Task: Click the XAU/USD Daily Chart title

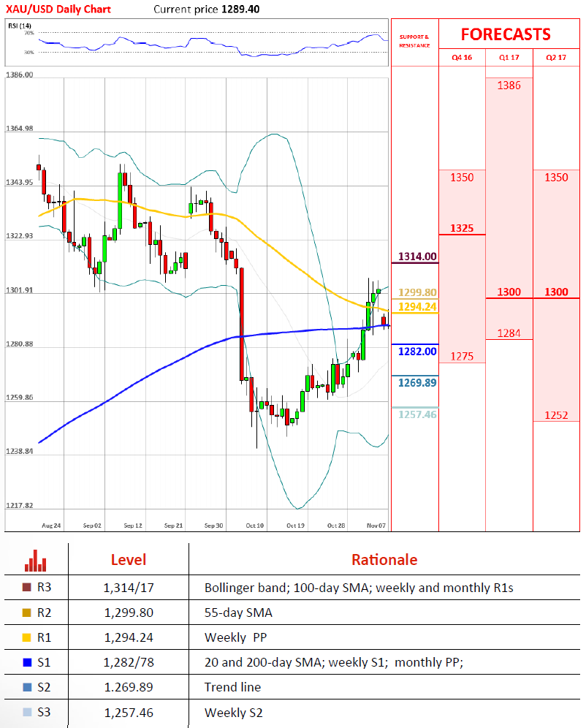Action: (58, 10)
